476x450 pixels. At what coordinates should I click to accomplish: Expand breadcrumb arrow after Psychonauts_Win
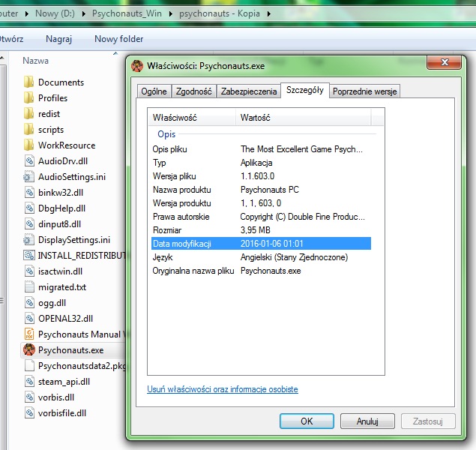171,14
